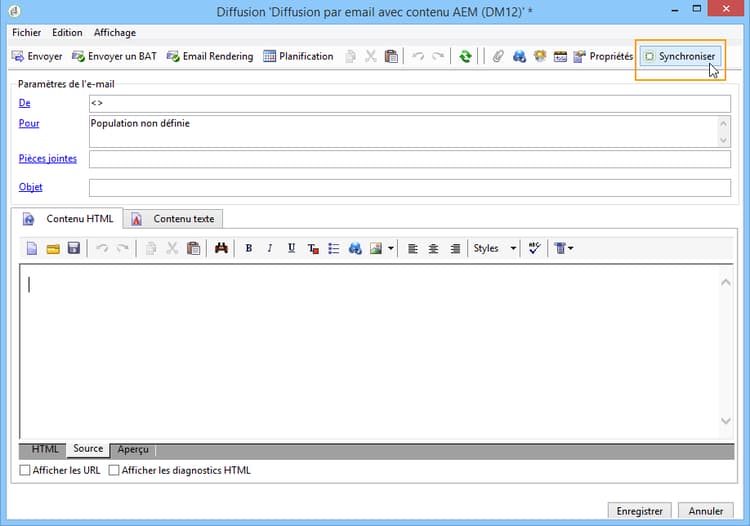Toggle italic formatting
The width and height of the screenshot is (750, 526).
(270, 248)
